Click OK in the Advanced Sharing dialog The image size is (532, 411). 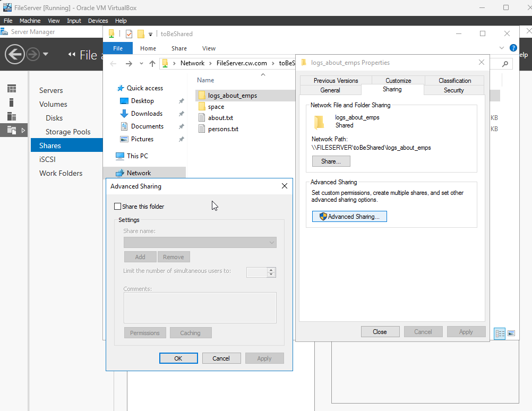pyautogui.click(x=178, y=358)
